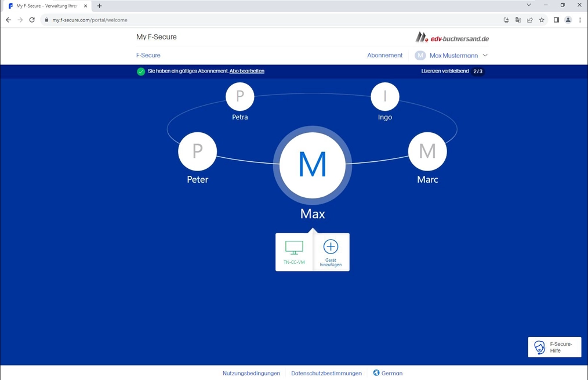This screenshot has height=380, width=588.
Task: Click the Abo bearbeiten link
Action: 247,71
